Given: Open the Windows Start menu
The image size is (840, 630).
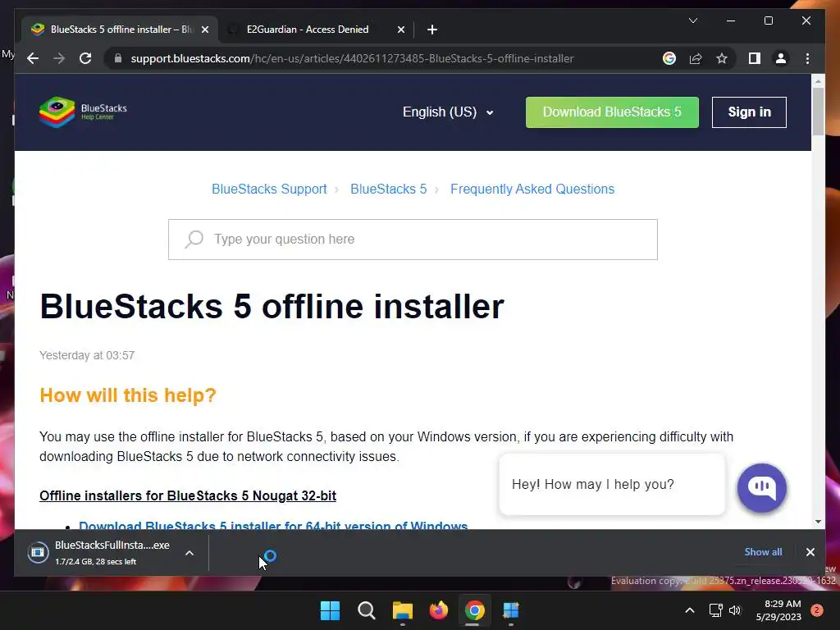Looking at the screenshot, I should [330, 610].
